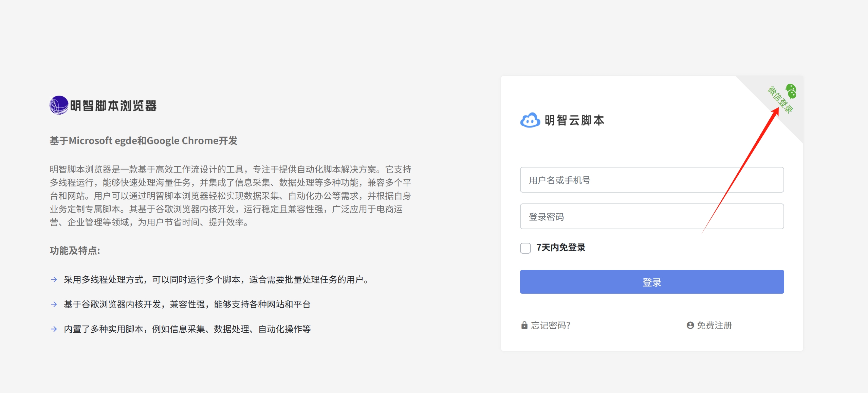Click the 明智脚本浏览器 globe logo

59,105
